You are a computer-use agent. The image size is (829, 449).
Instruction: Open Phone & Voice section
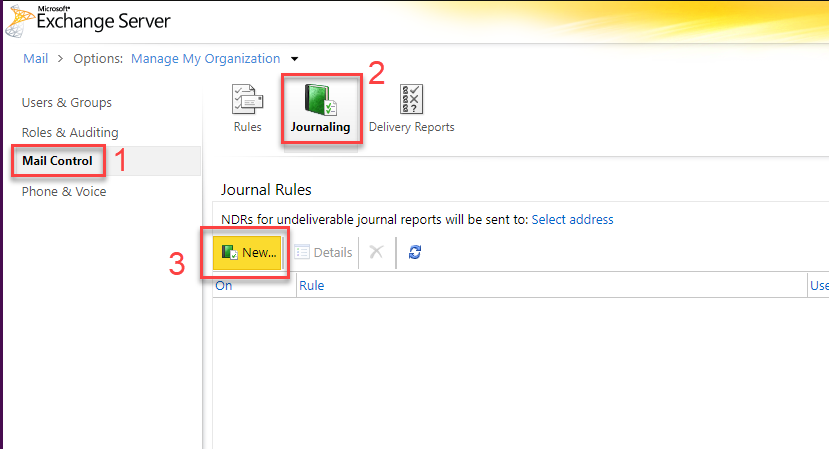point(63,191)
